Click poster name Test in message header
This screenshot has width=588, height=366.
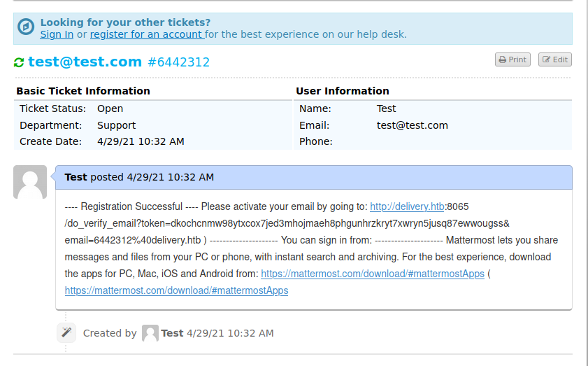pos(76,177)
